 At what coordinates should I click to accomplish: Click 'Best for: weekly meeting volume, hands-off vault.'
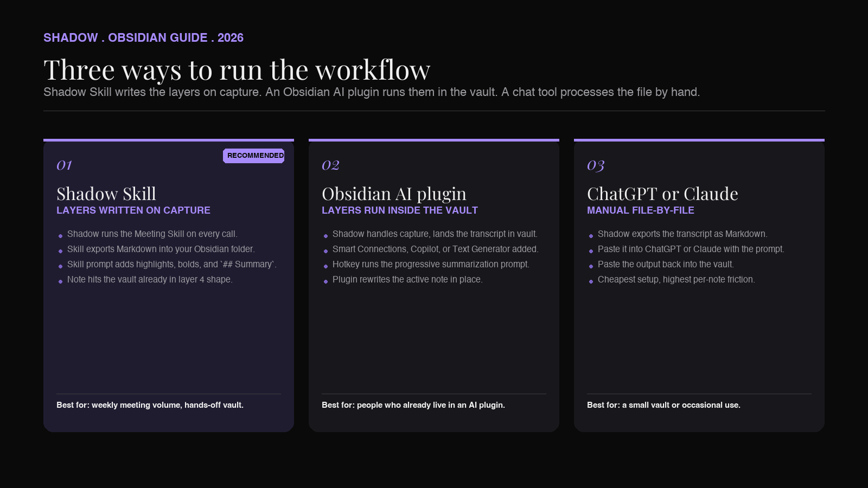coord(150,405)
